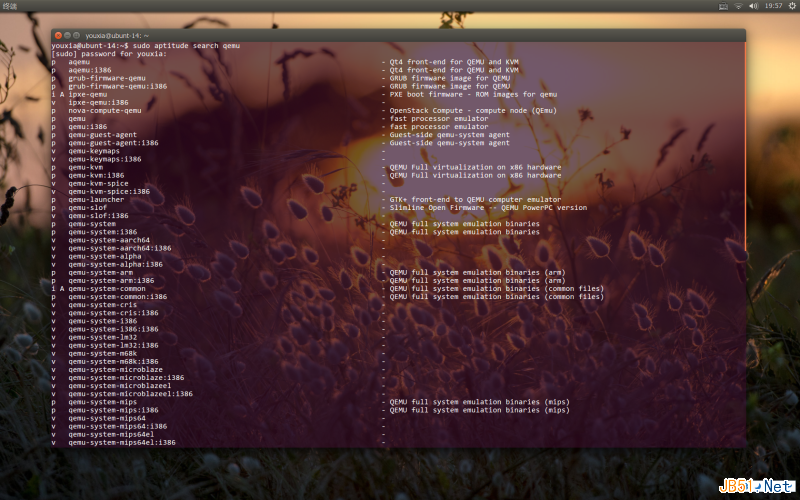Open the Wi-Fi network indicator
The height and width of the screenshot is (500, 800).
click(x=738, y=6)
